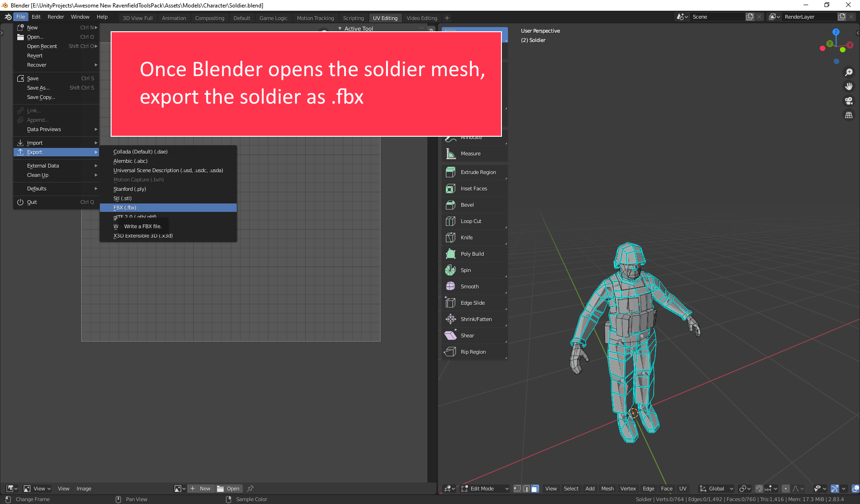Open the image editor View mode dropdown
This screenshot has width=860, height=504.
[37, 489]
